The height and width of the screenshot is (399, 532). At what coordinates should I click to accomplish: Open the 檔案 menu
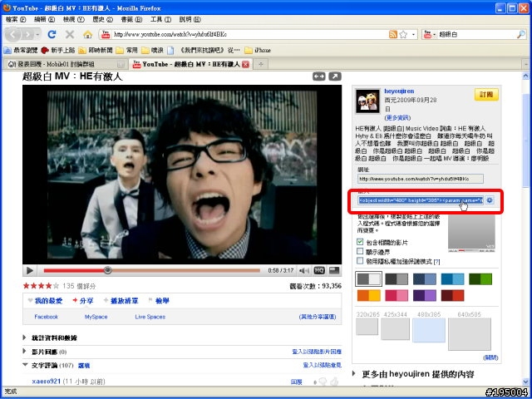pos(16,19)
